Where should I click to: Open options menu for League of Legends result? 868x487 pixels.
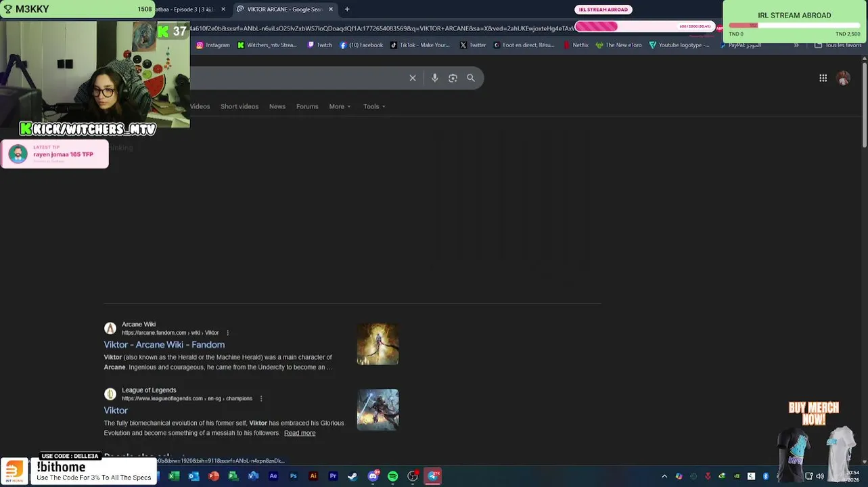coord(261,398)
